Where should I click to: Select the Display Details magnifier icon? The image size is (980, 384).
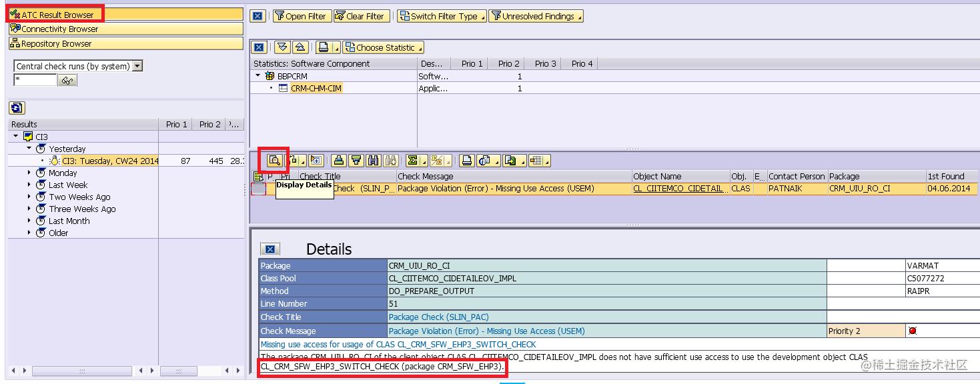coord(274,160)
